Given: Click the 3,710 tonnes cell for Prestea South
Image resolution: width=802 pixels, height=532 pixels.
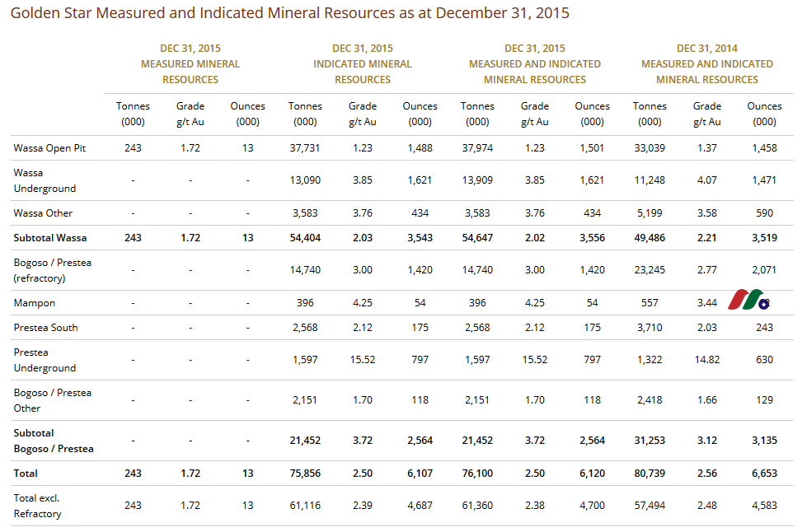Looking at the screenshot, I should (650, 328).
